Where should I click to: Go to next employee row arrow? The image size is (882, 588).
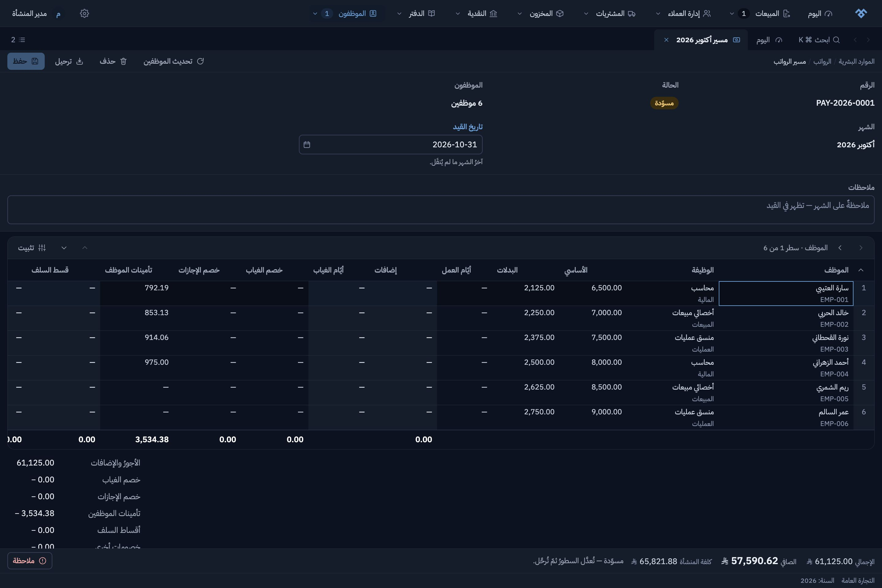tap(840, 248)
